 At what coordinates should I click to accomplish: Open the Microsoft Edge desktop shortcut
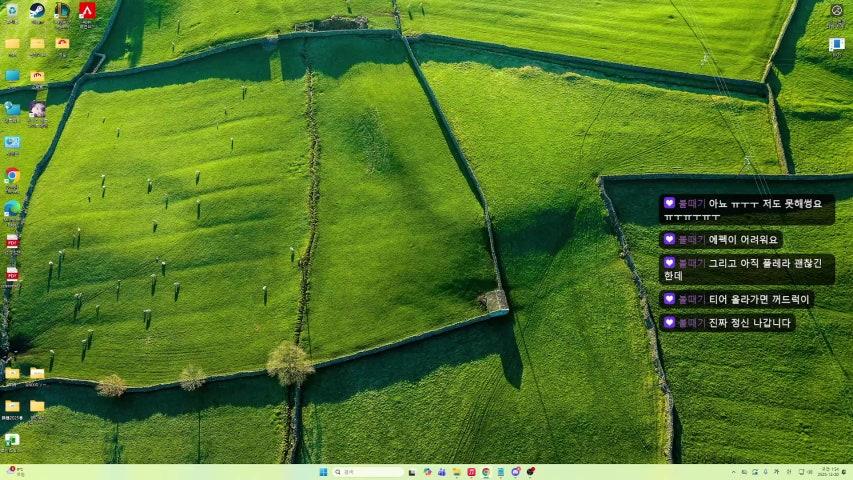click(12, 208)
